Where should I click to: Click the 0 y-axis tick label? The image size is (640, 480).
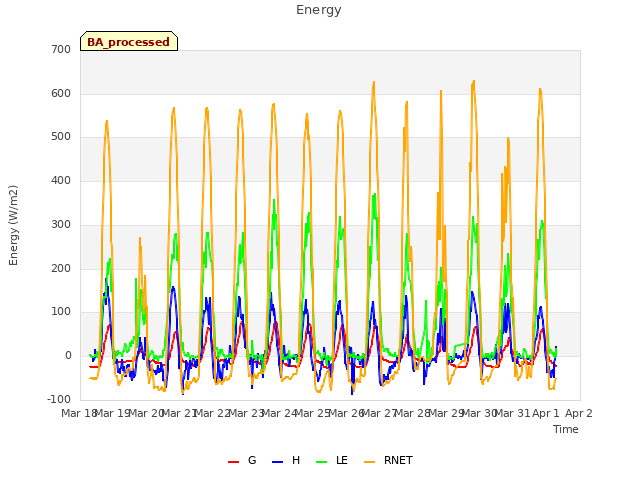point(68,356)
